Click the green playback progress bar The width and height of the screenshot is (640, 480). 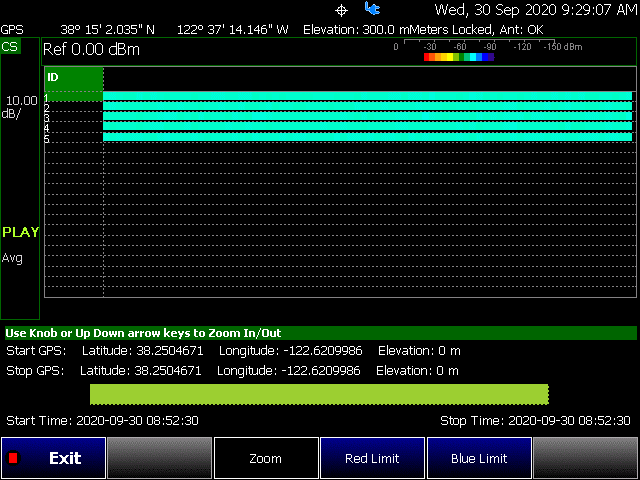tap(319, 394)
